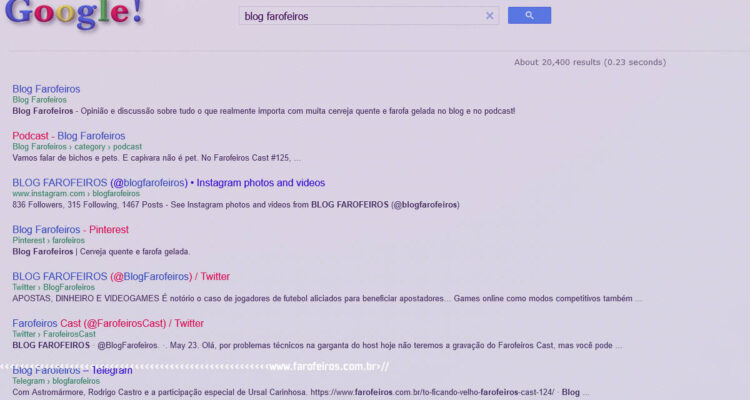Click snippet 'Vamos falar de bichos e pets'
Screen dimensions: 750x400
pos(156,158)
